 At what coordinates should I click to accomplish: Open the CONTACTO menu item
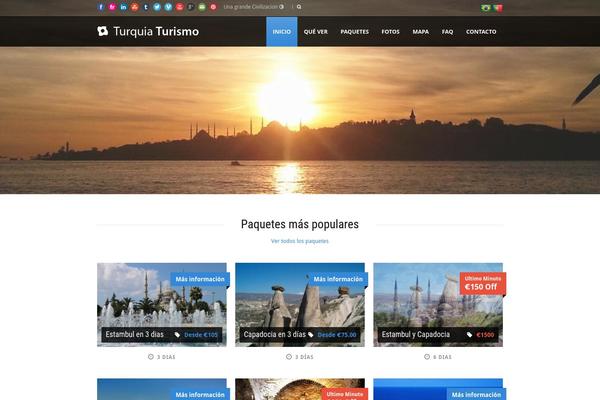[481, 31]
